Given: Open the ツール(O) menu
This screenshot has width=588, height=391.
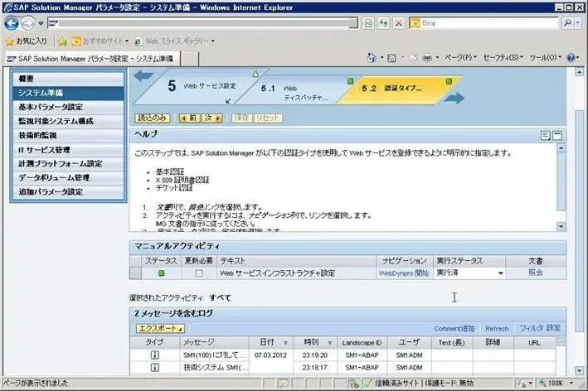Looking at the screenshot, I should (x=545, y=58).
